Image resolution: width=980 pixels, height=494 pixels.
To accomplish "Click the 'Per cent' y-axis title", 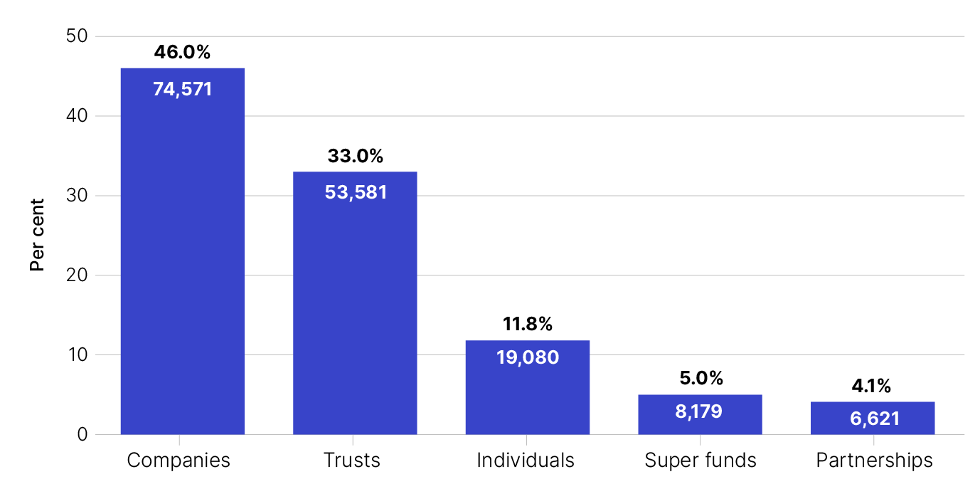I will point(38,235).
